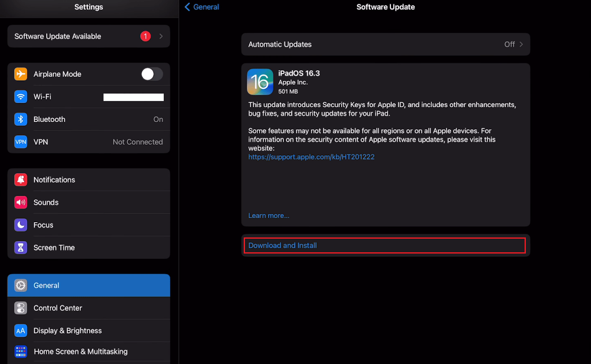The image size is (591, 364).
Task: Tap the Focus moon icon
Action: (x=21, y=225)
